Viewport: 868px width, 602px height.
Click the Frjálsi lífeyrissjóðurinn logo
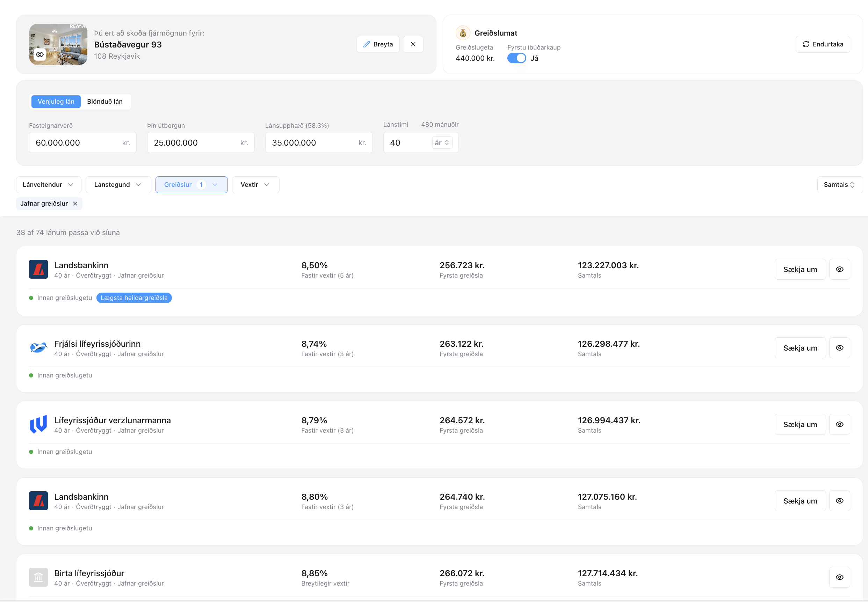[38, 348]
